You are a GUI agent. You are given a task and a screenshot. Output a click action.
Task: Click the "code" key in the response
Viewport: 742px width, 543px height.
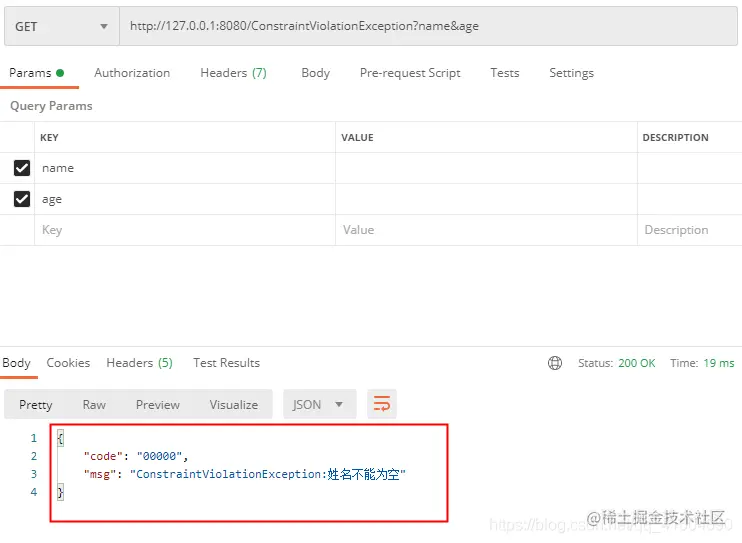pos(103,456)
